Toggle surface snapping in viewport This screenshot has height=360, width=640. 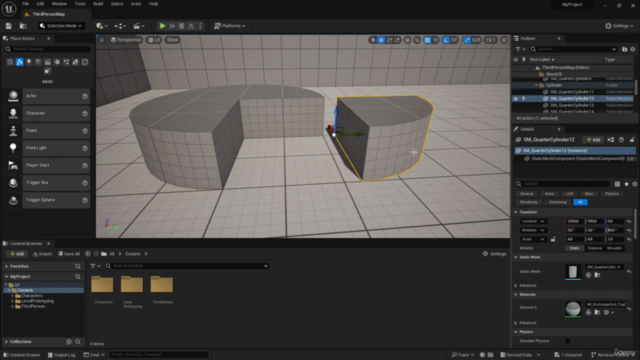coord(417,40)
